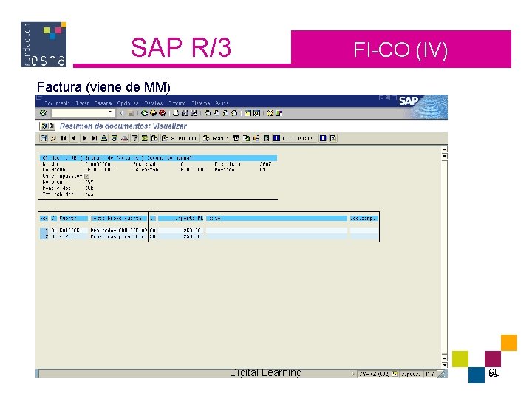This screenshot has width=532, height=399.
Task: Click the Customize Local Layout icon
Action: (279, 113)
